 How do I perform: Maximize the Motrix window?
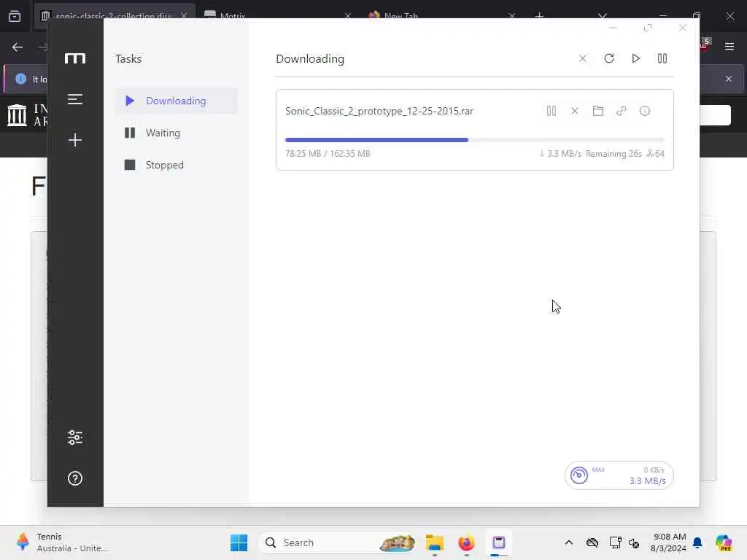(x=648, y=28)
